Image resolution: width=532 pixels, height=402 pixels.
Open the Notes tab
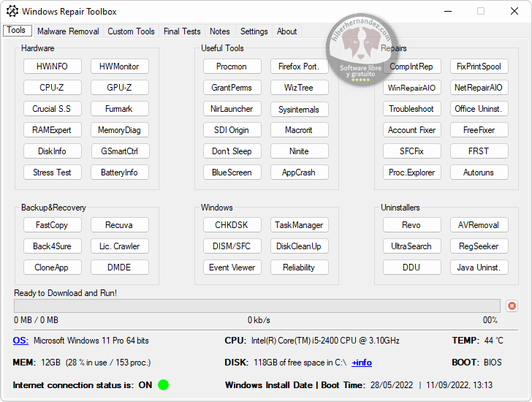219,31
